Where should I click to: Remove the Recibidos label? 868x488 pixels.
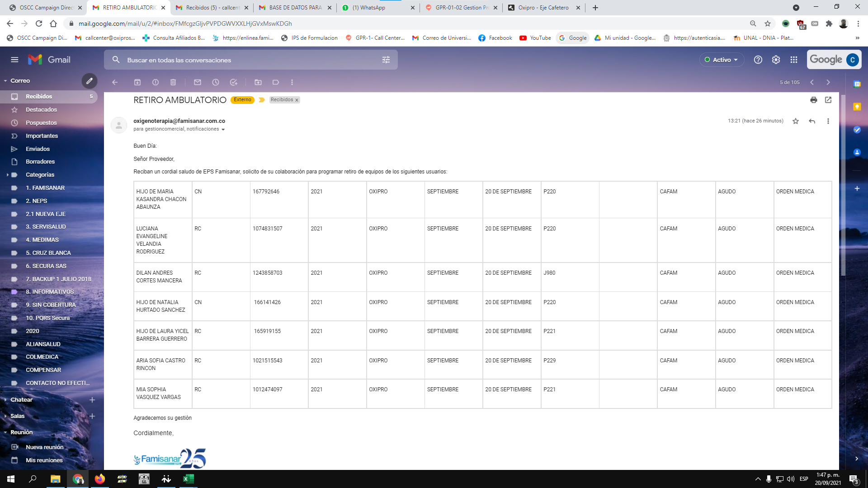pos(297,100)
